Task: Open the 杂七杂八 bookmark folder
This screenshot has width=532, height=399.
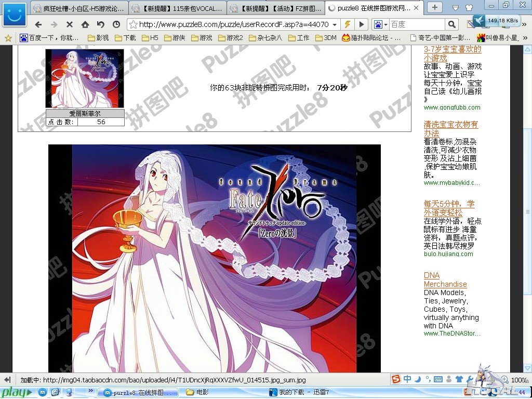Action: [265, 38]
